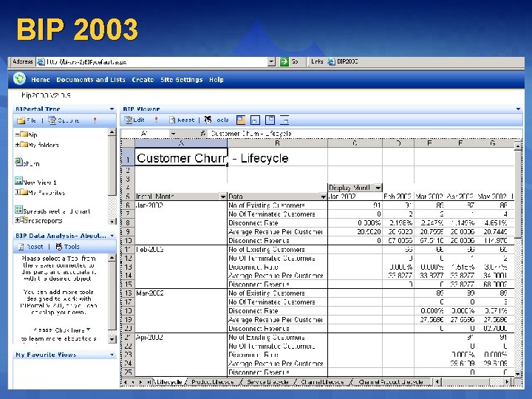Switch to Channel Product Lifecycle sheet tab
This screenshot has width=532, height=399.
(391, 382)
